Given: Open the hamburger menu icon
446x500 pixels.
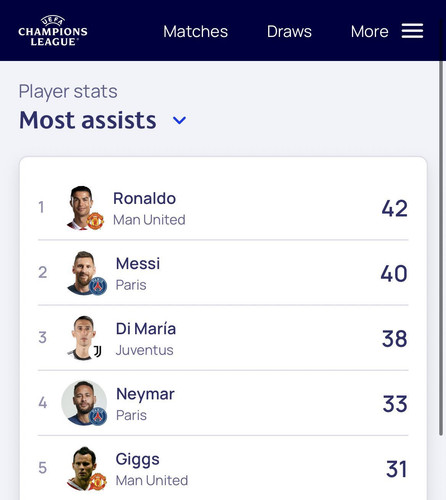Looking at the screenshot, I should [x=412, y=31].
